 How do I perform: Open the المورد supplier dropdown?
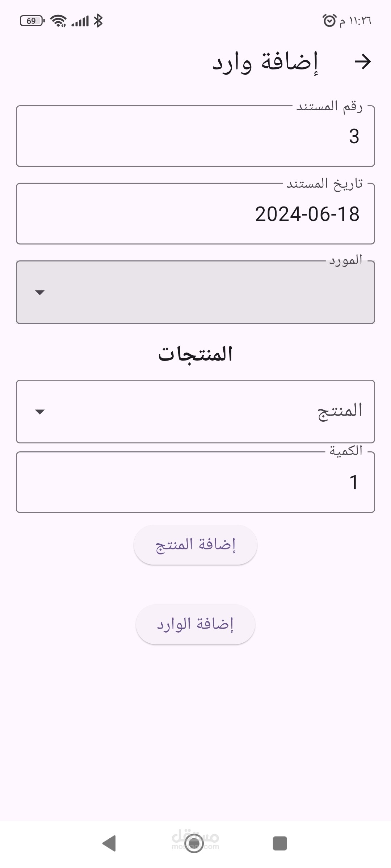pos(195,292)
